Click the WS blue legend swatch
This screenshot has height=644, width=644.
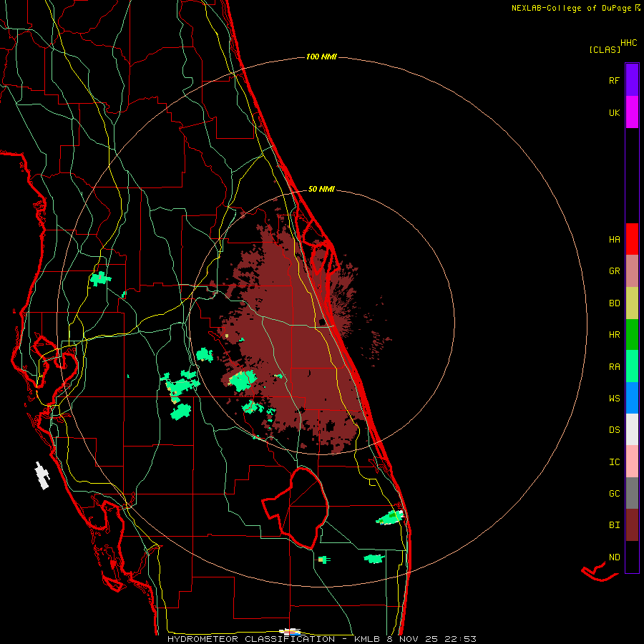pos(632,398)
